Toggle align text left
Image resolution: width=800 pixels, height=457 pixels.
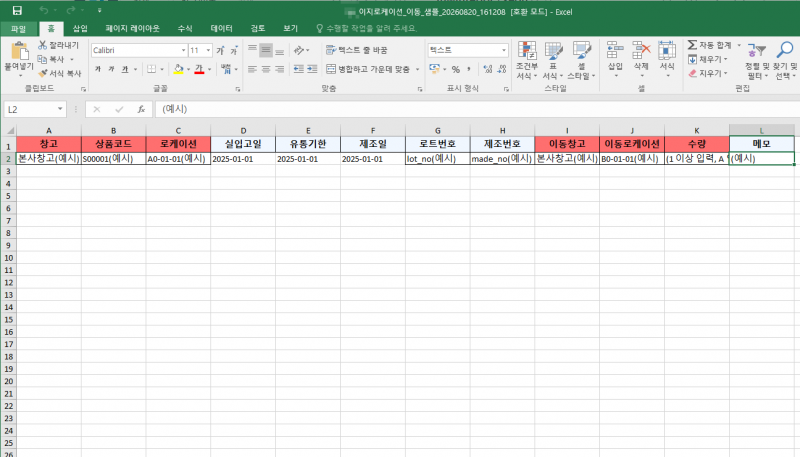(x=252, y=69)
